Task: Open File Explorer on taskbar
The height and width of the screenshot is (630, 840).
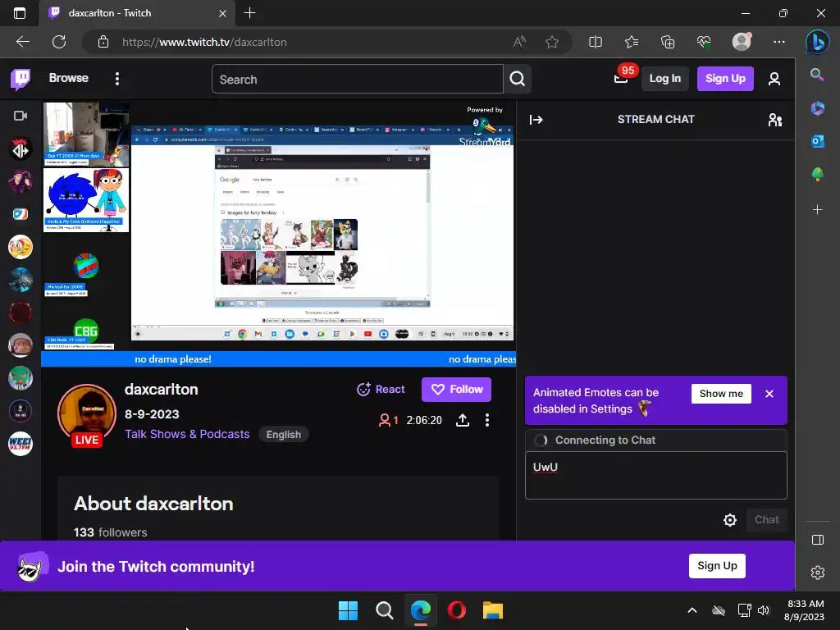Action: 493,610
